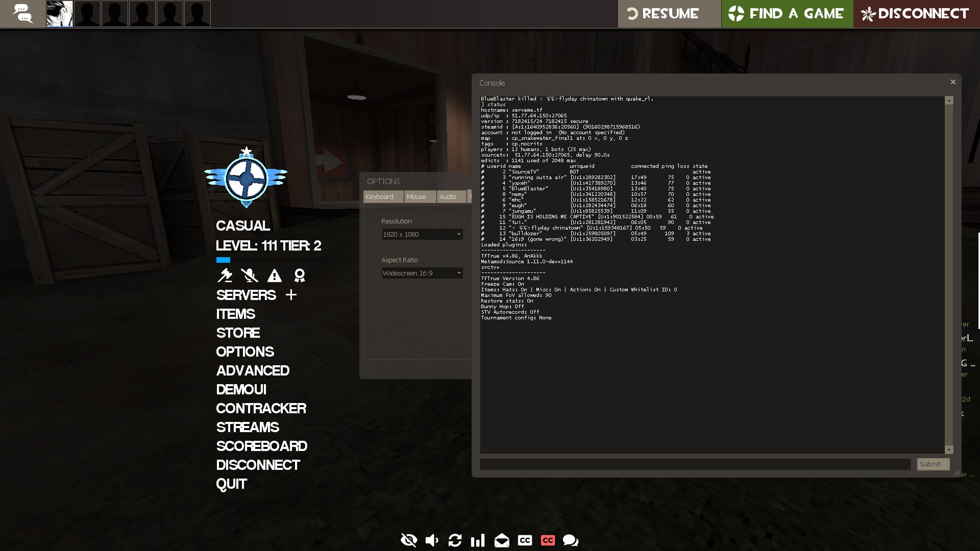The height and width of the screenshot is (551, 980).
Task: Open the mute players microphone icon
Action: (x=250, y=275)
